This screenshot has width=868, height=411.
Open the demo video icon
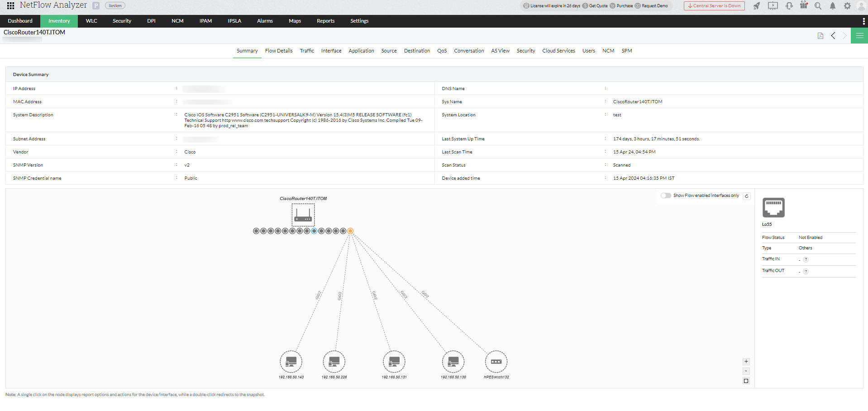coord(773,6)
